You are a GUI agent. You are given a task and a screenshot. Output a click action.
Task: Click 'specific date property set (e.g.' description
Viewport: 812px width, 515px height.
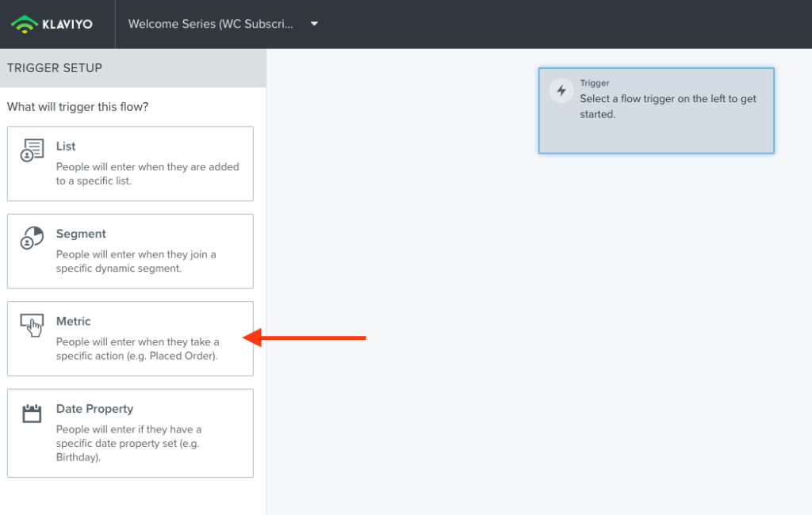pyautogui.click(x=128, y=443)
